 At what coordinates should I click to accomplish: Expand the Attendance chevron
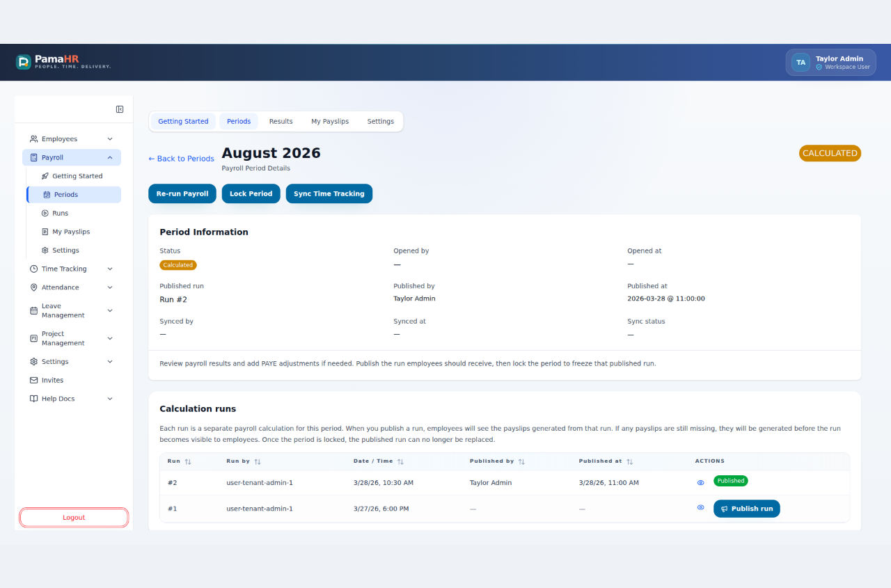click(110, 287)
